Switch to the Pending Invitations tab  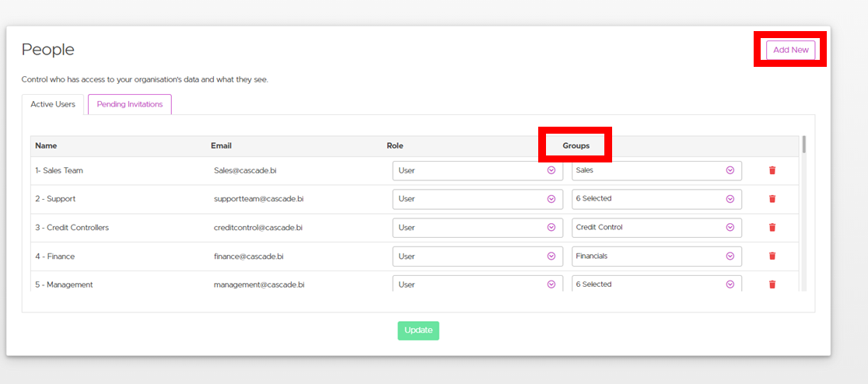[130, 104]
